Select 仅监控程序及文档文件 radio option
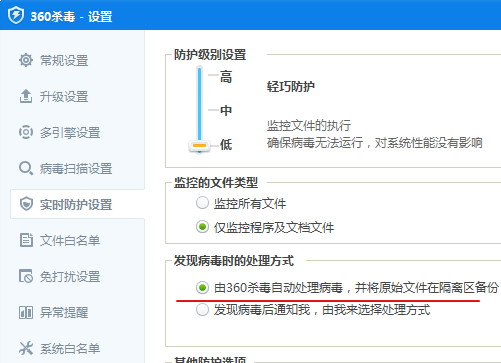The width and height of the screenshot is (501, 363). pos(202,227)
